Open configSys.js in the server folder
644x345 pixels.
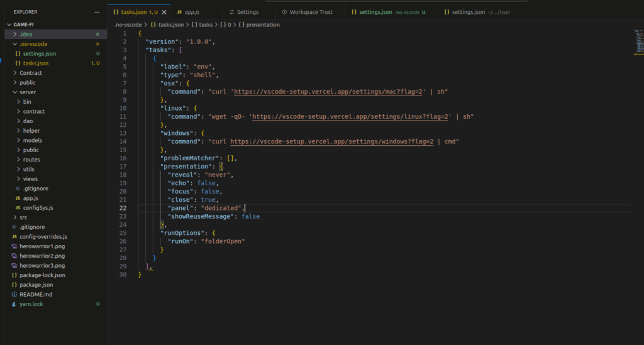click(x=38, y=207)
